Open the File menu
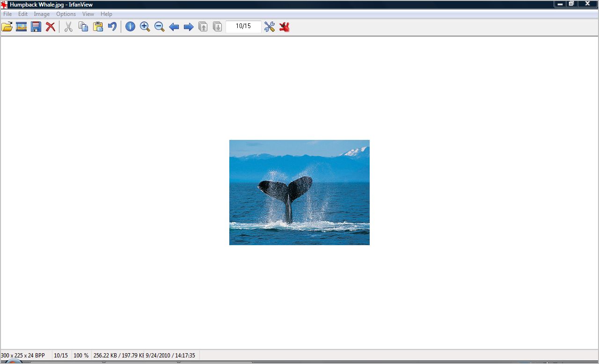The image size is (599, 364). coord(7,14)
